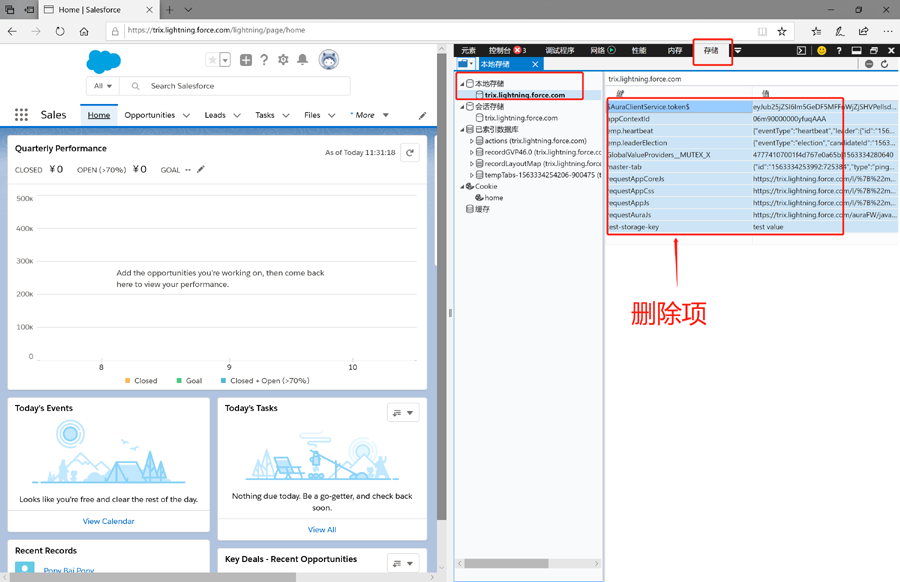This screenshot has width=900, height=582.
Task: Open DevTools help question mark
Action: (x=839, y=51)
